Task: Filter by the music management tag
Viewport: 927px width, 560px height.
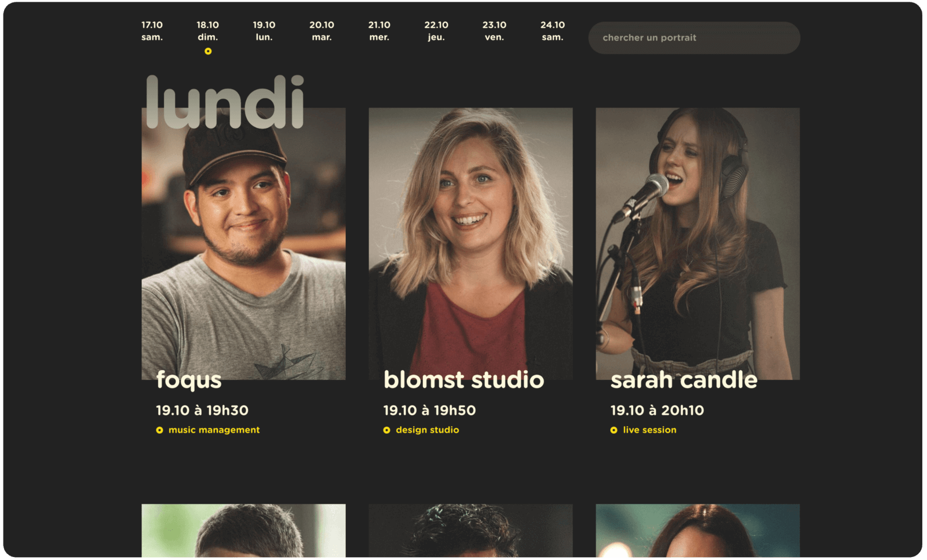Action: [x=214, y=430]
